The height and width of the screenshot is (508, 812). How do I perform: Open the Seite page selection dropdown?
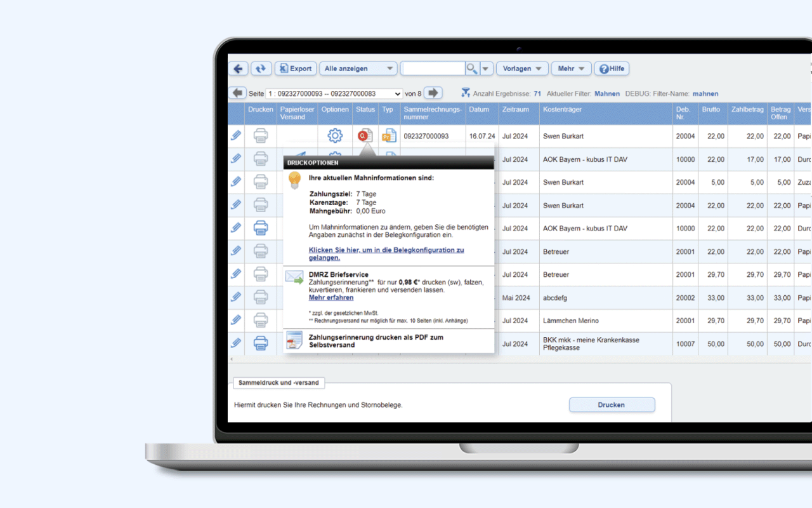334,93
